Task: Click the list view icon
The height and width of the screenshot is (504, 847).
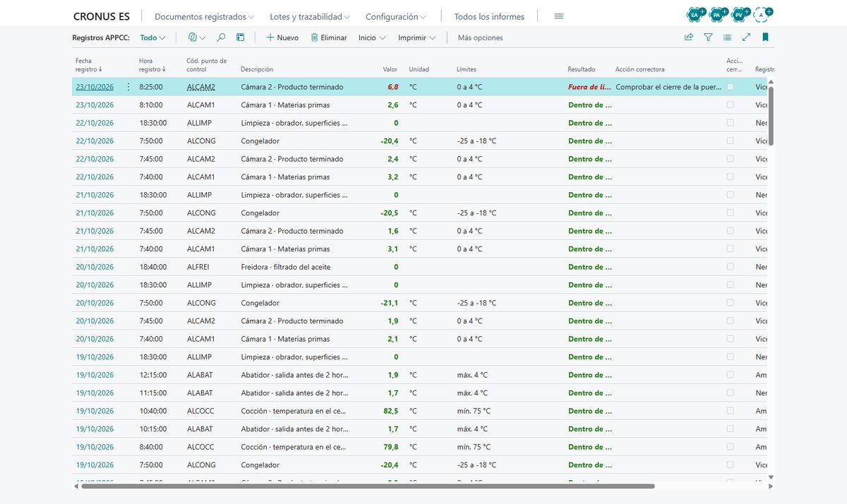Action: [x=727, y=37]
